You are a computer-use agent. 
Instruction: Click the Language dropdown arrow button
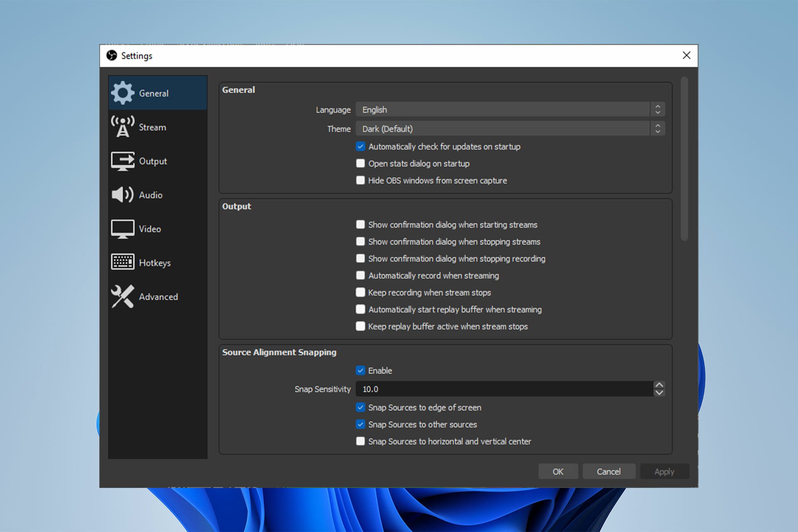coord(658,110)
